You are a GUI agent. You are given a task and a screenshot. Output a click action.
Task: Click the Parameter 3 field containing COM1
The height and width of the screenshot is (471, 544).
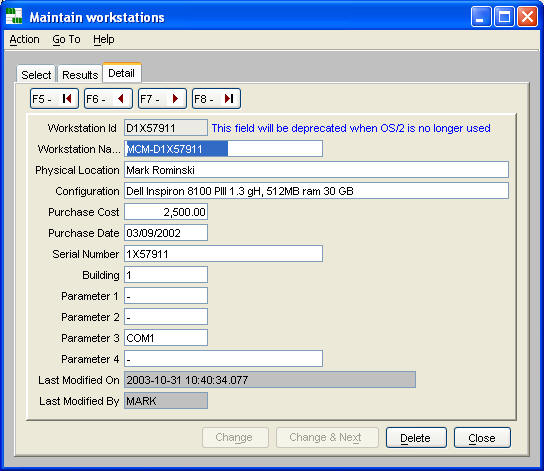pos(166,338)
